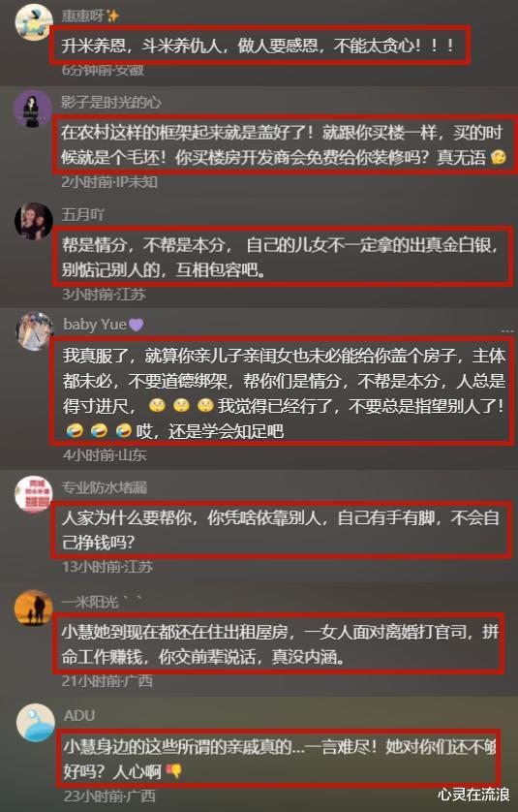Select comment starting 人家为什么要帮你

point(282,529)
